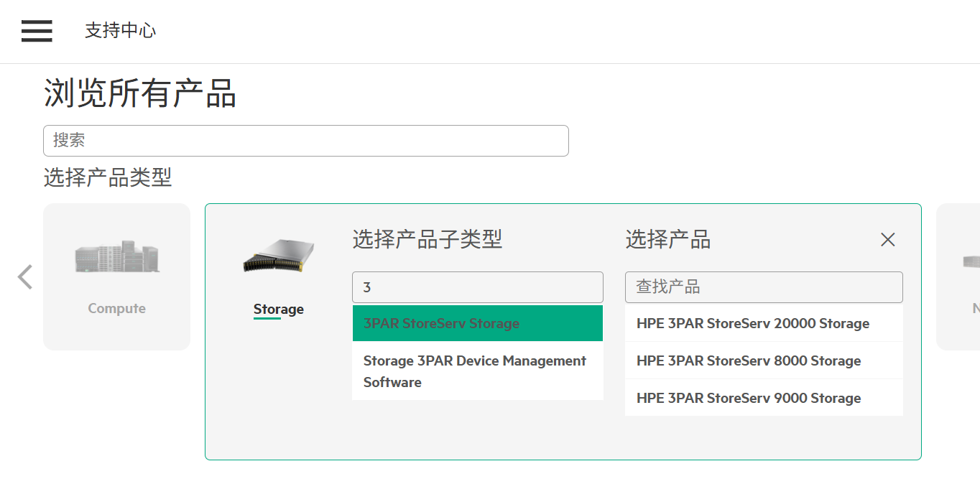The image size is (980, 479).
Task: Click the 选择产品类型 section heading
Action: click(x=108, y=177)
